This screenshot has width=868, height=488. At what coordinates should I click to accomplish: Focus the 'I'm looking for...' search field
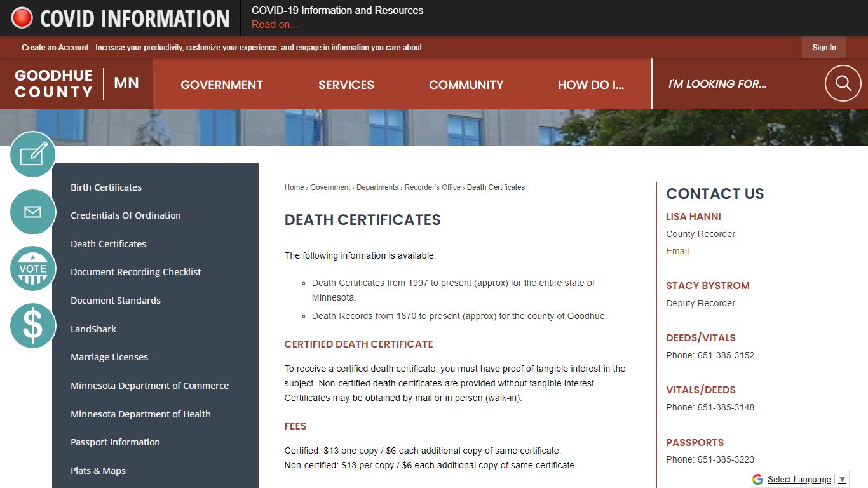click(737, 84)
